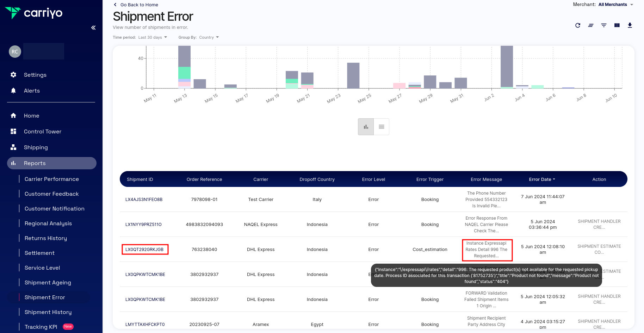Click shipment ID LMYTTAXHFCKPT0
Screen dimensions: 644x333
point(145,324)
